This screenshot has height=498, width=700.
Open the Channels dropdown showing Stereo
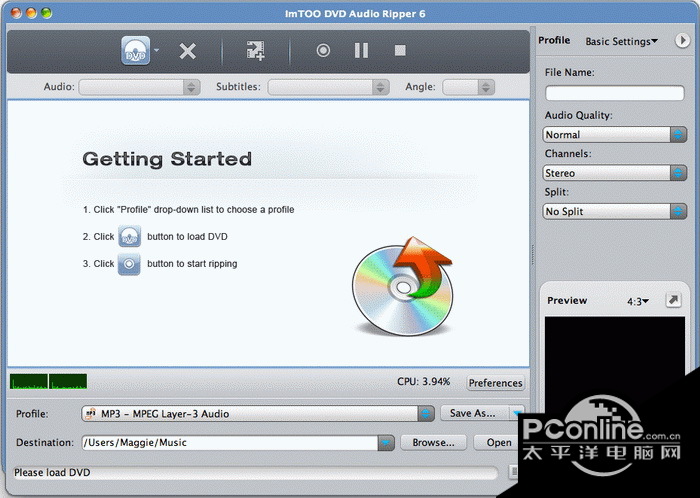(x=614, y=173)
